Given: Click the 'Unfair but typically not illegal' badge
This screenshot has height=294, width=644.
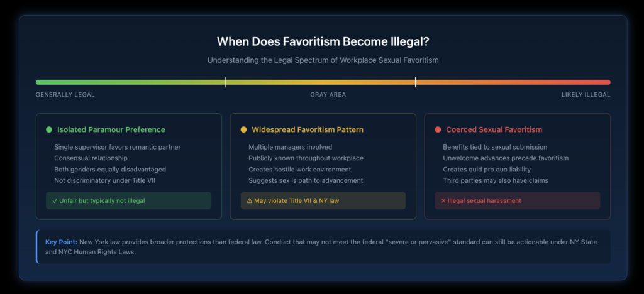Looking at the screenshot, I should pyautogui.click(x=129, y=200).
